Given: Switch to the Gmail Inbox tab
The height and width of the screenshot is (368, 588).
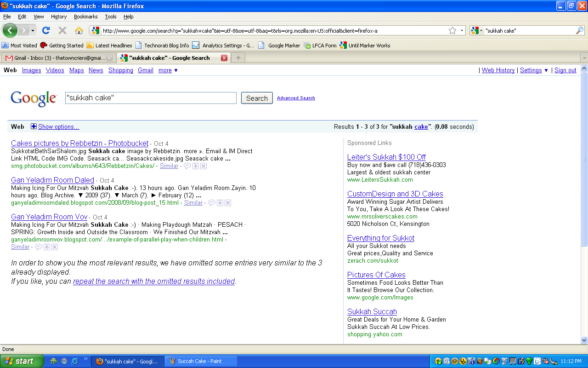Looking at the screenshot, I should coord(58,58).
